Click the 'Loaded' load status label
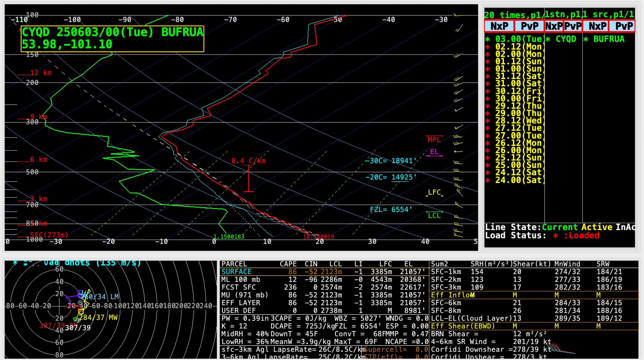This screenshot has height=360, width=644. tap(584, 235)
